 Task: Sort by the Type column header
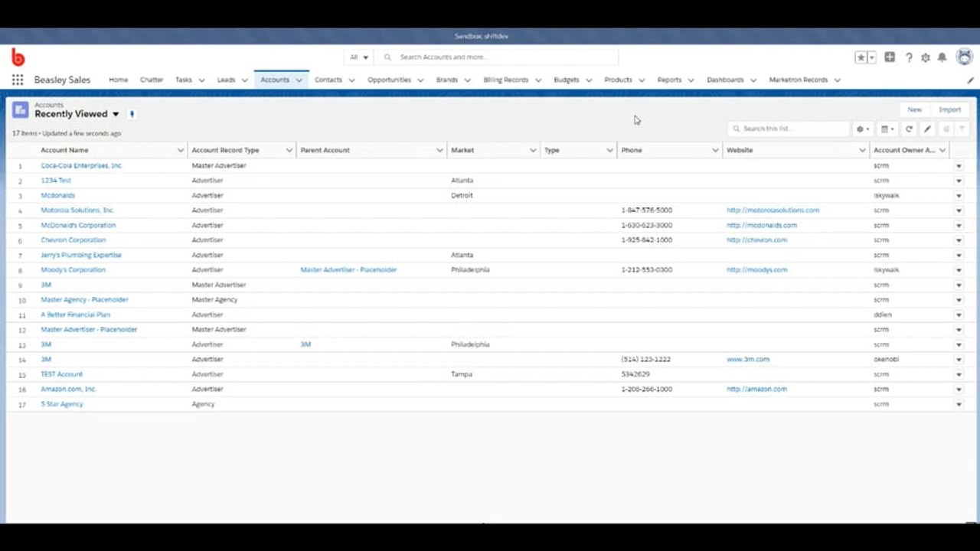(552, 150)
